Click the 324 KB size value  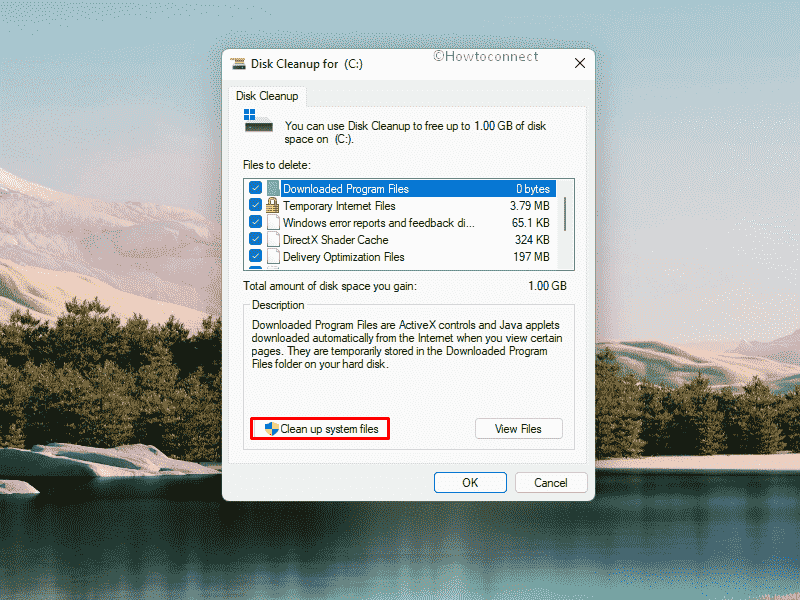tap(532, 240)
